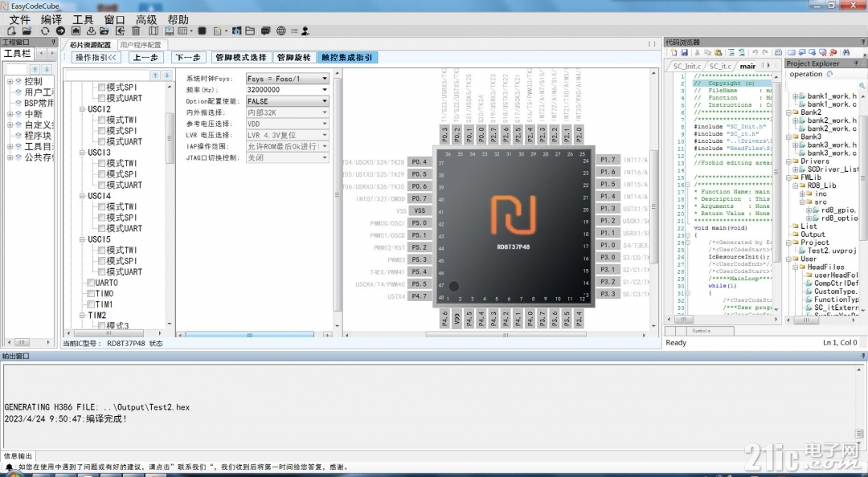Click the undo arrow in code browser toolbar
Image resolution: width=868 pixels, height=477 pixels.
point(755,52)
